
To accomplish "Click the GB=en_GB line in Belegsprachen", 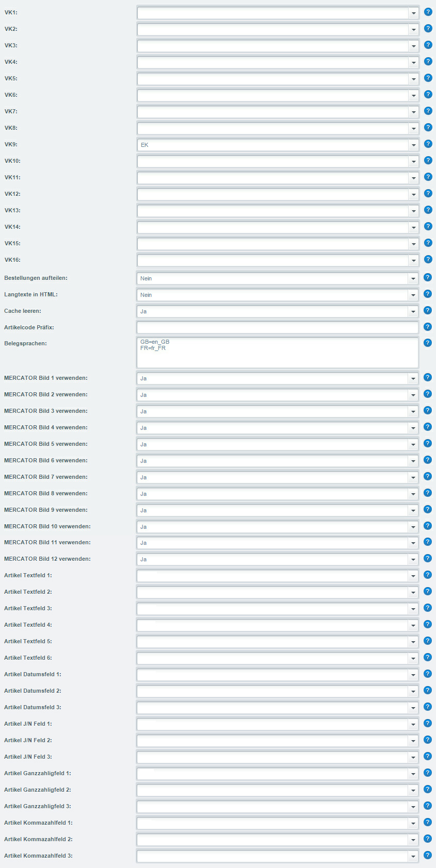I will pyautogui.click(x=155, y=342).
